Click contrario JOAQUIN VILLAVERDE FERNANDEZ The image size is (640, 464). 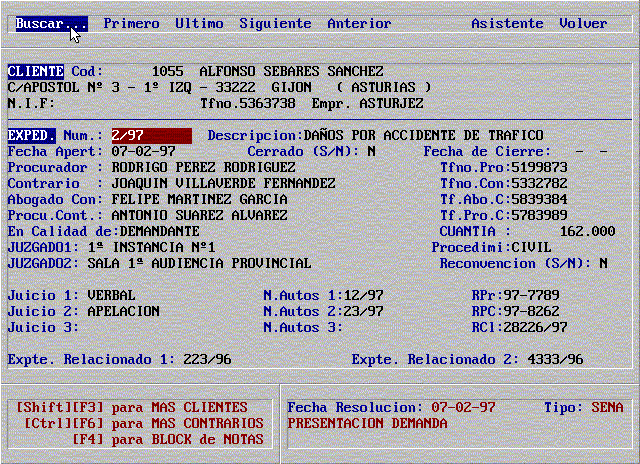(x=223, y=183)
